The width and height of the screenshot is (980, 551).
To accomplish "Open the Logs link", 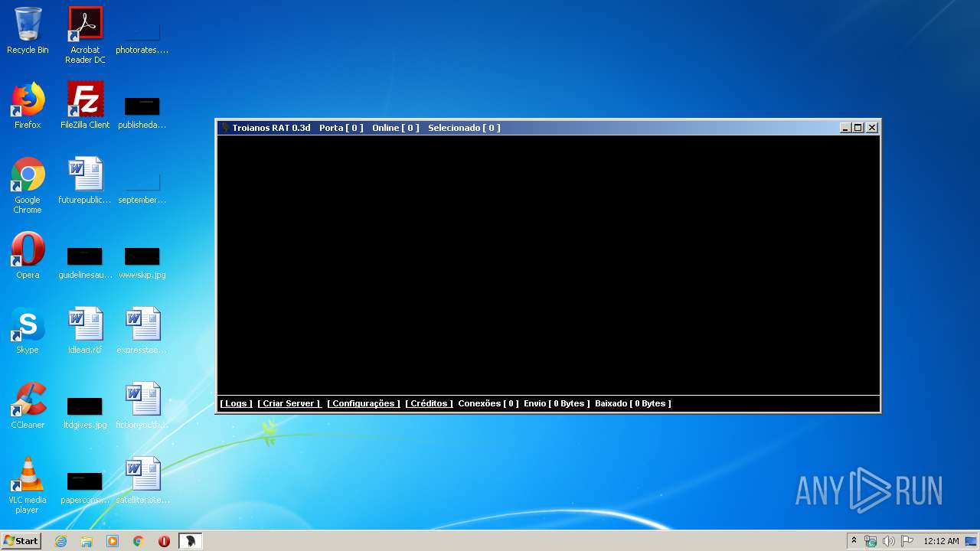I will coord(236,403).
